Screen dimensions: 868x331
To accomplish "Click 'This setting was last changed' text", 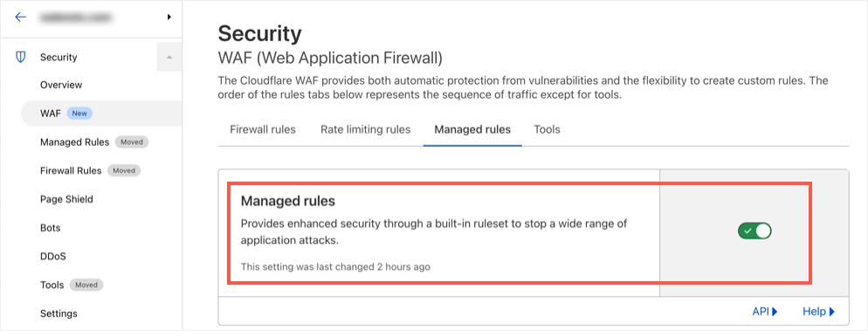I will tap(335, 266).
